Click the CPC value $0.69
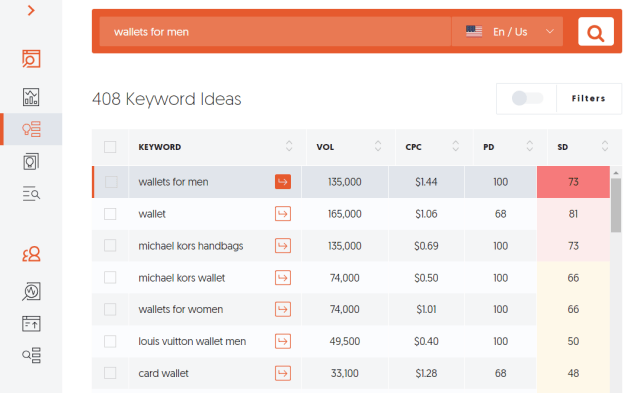 [x=426, y=246]
